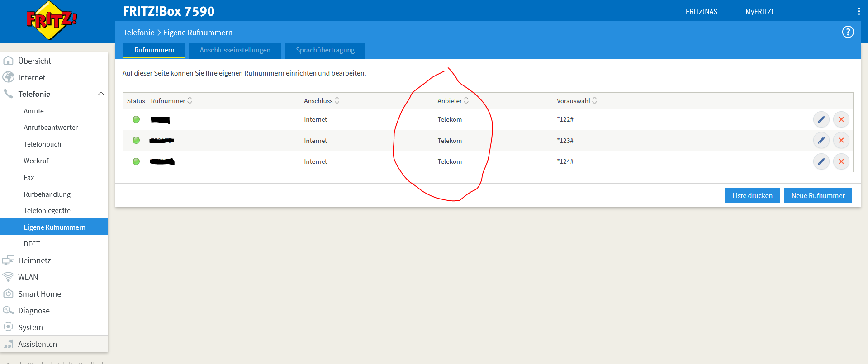Image resolution: width=868 pixels, height=364 pixels.
Task: Click the System icon
Action: (x=8, y=327)
